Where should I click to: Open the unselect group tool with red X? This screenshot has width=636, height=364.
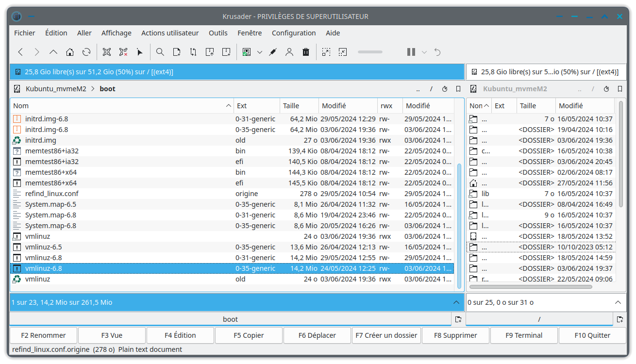click(x=123, y=52)
